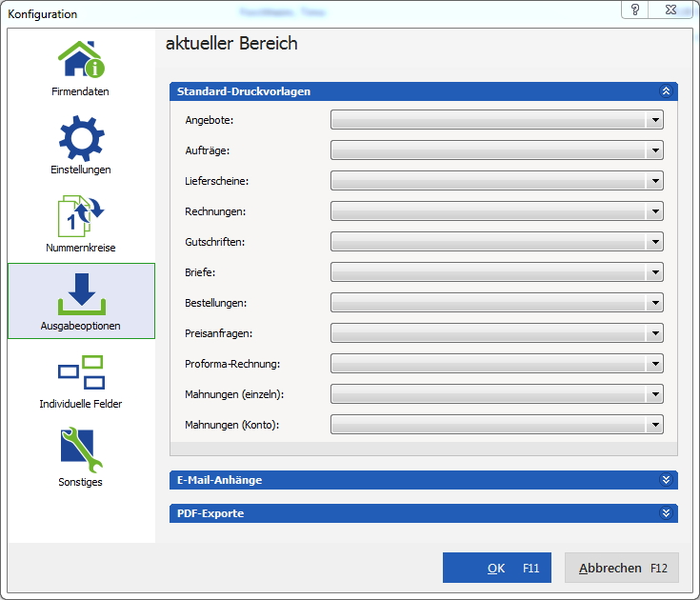This screenshot has width=700, height=600.
Task: Open the Briefe template dropdown
Action: 497,271
